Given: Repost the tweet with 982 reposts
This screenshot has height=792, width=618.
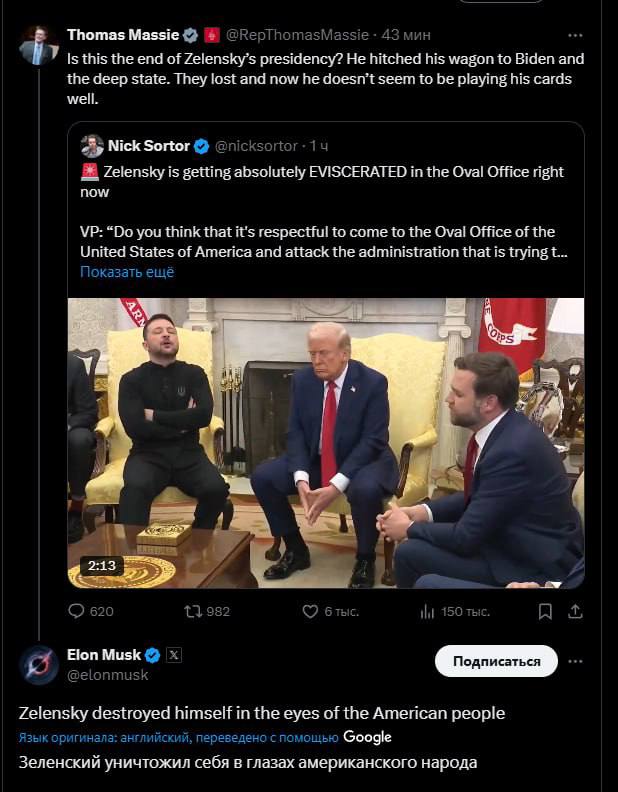Looking at the screenshot, I should tap(193, 611).
